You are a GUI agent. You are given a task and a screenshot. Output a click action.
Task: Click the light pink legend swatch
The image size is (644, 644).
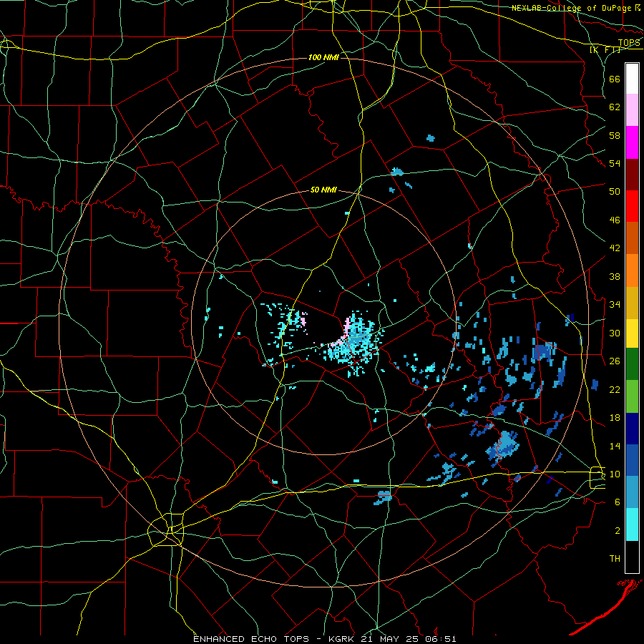[632, 110]
